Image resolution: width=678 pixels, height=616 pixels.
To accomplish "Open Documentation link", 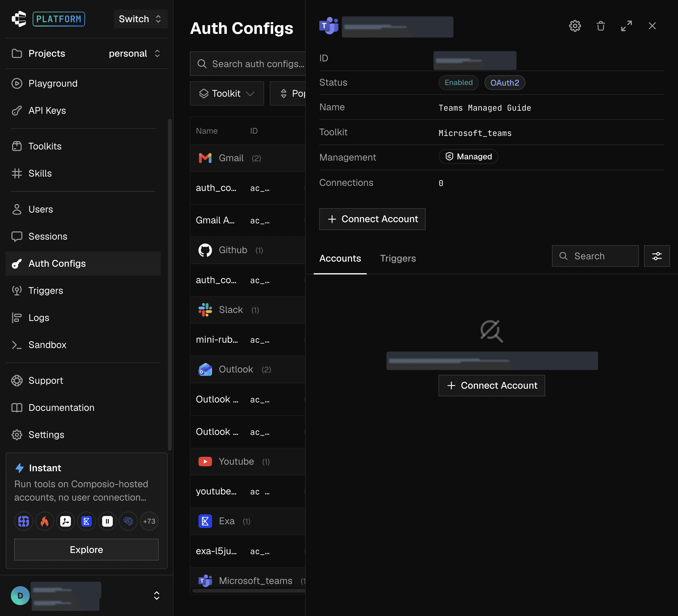I will coord(83,408).
